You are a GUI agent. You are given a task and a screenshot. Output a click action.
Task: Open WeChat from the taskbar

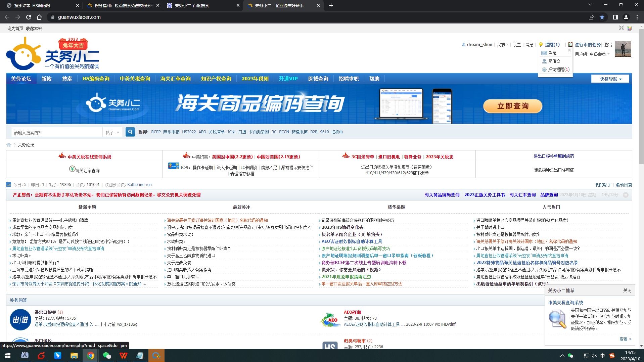click(x=107, y=355)
